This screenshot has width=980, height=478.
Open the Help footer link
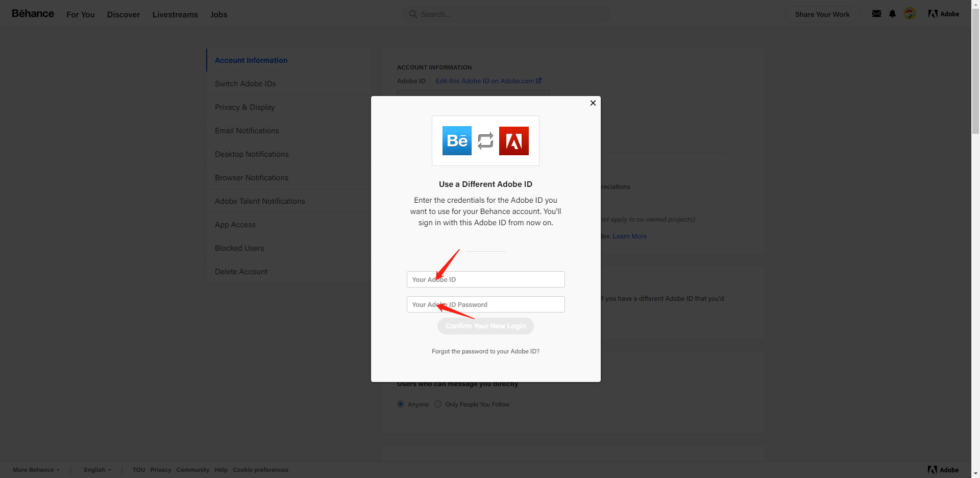[x=221, y=470]
